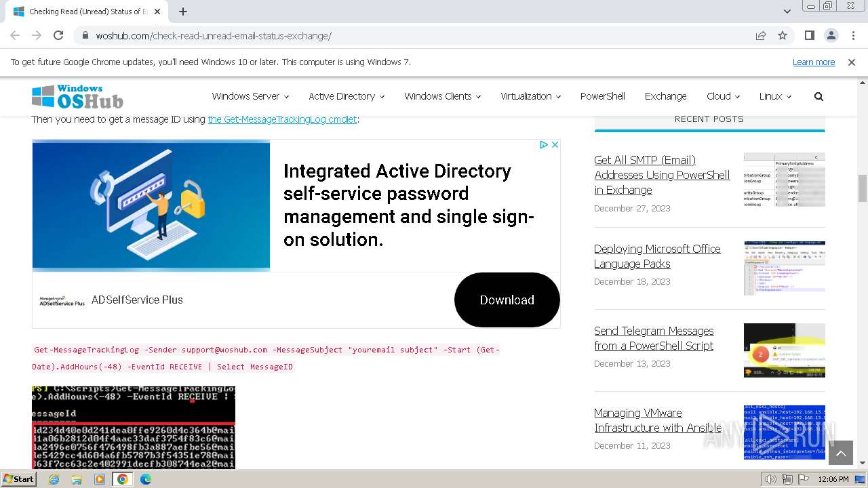Close the ADSelfService Plus advertisement

tap(555, 144)
